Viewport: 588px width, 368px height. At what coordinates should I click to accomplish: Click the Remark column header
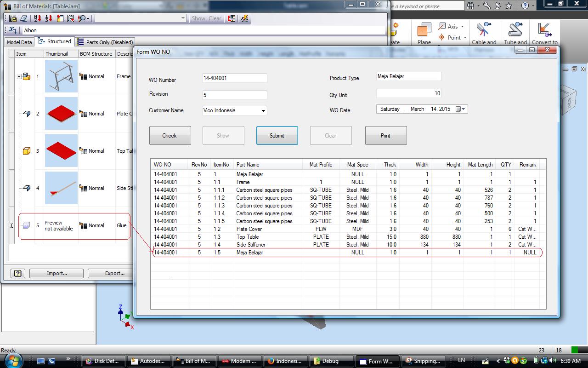point(528,165)
